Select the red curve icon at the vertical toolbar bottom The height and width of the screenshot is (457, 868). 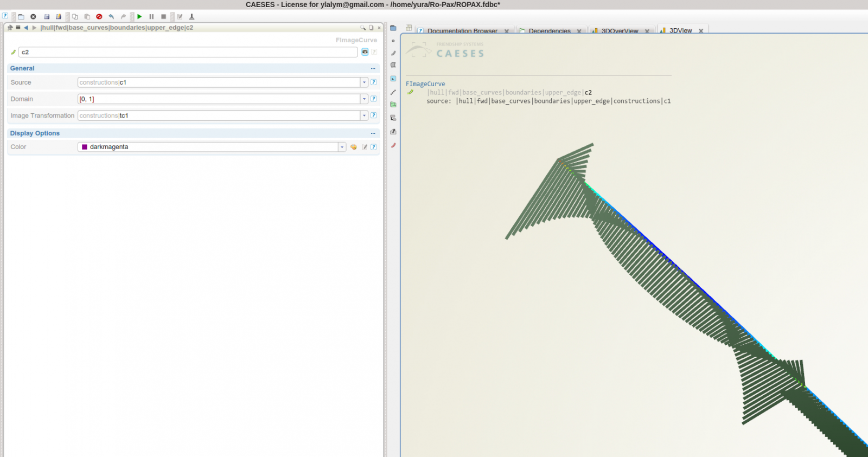tap(393, 145)
